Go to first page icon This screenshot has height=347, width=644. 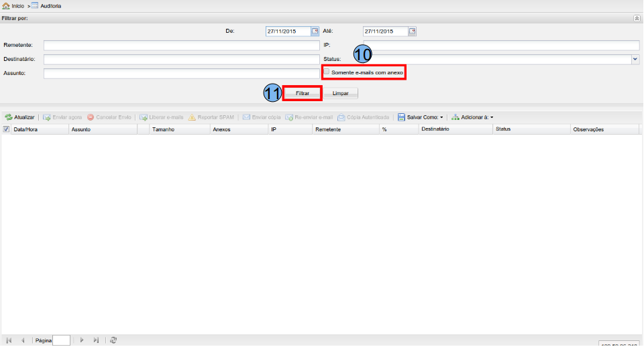(9, 340)
